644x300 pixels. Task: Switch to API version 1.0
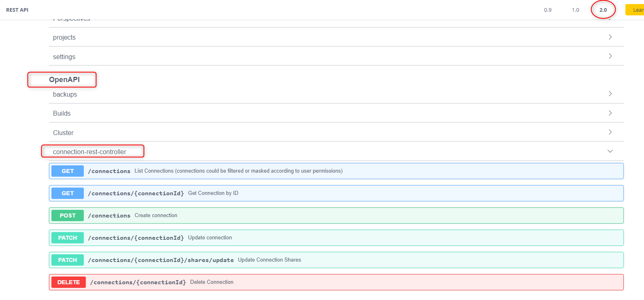[575, 10]
